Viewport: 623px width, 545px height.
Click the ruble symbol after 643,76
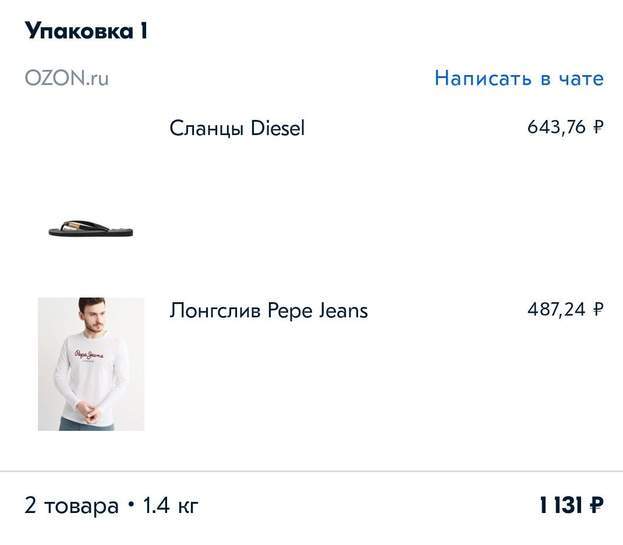coord(598,127)
